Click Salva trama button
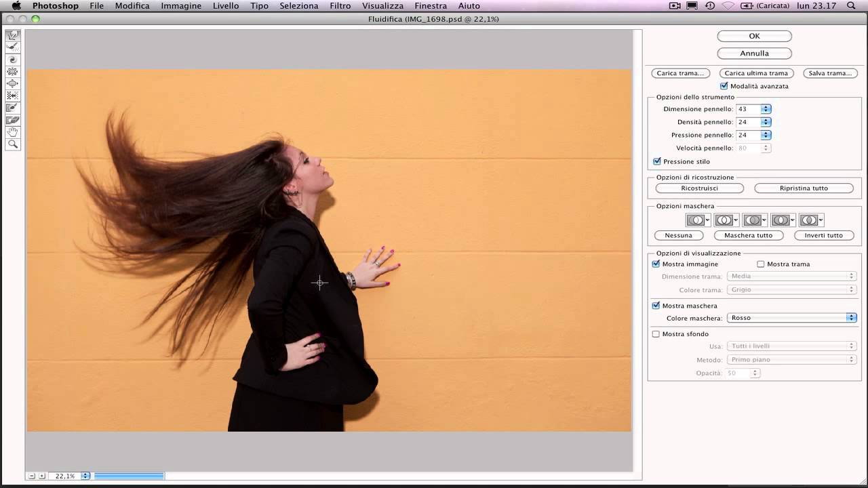 click(x=830, y=73)
